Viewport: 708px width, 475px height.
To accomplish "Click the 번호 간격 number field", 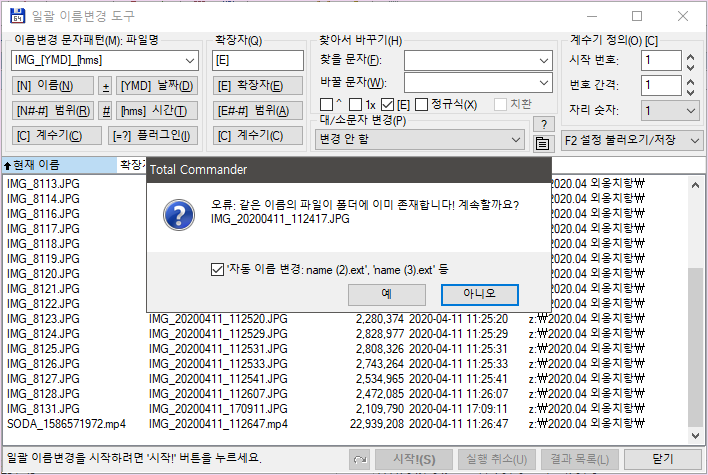I will coord(661,85).
